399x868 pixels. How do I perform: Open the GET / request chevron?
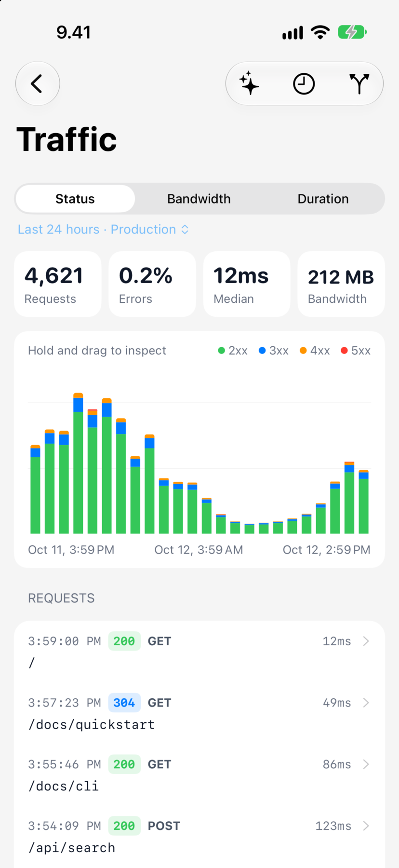tap(366, 641)
